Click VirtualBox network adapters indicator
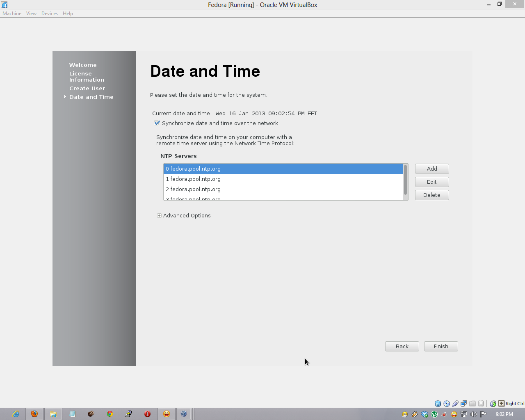The height and width of the screenshot is (420, 525). coord(464,404)
